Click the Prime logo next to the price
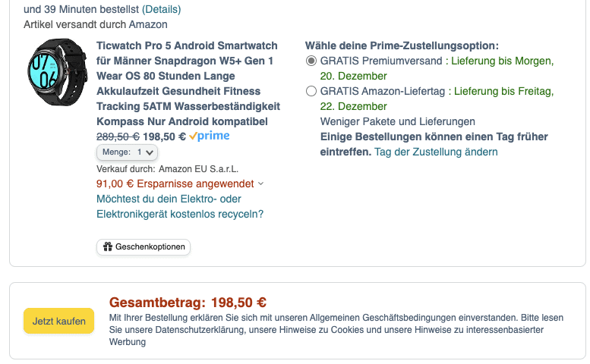The height and width of the screenshot is (364, 590). point(210,136)
